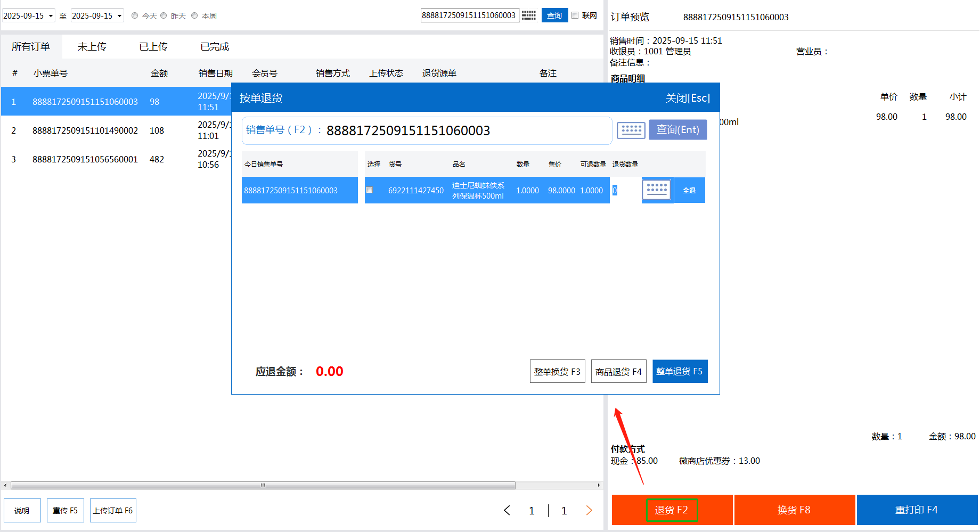Image resolution: width=980 pixels, height=532 pixels.
Task: Close the 按单退货 dialog via 关闭[Esc]
Action: point(688,98)
